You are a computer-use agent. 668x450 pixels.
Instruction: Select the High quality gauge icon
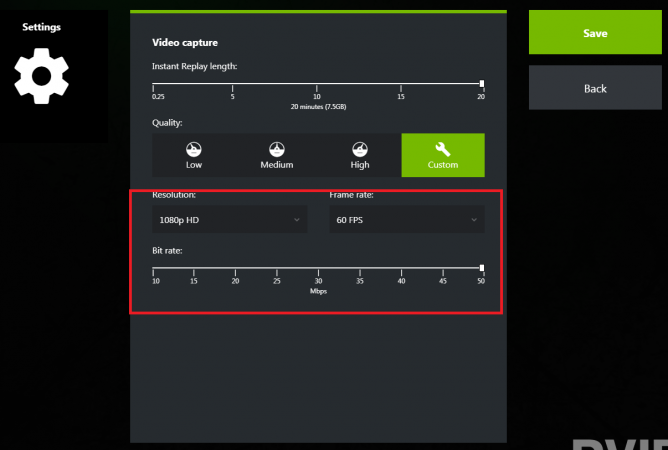point(360,150)
